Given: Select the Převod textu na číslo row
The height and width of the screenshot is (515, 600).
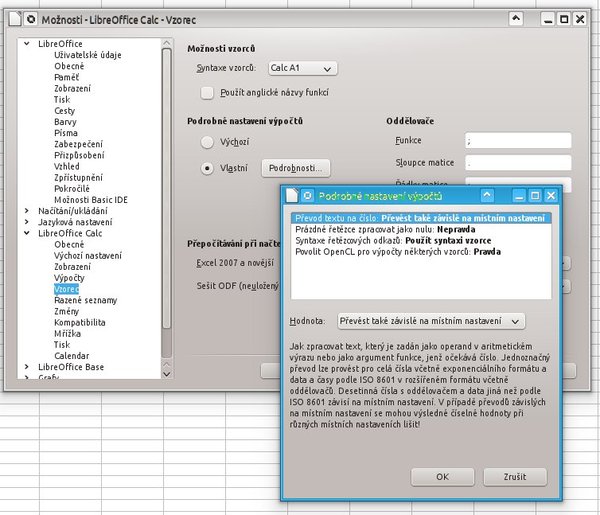Looking at the screenshot, I should click(421, 218).
